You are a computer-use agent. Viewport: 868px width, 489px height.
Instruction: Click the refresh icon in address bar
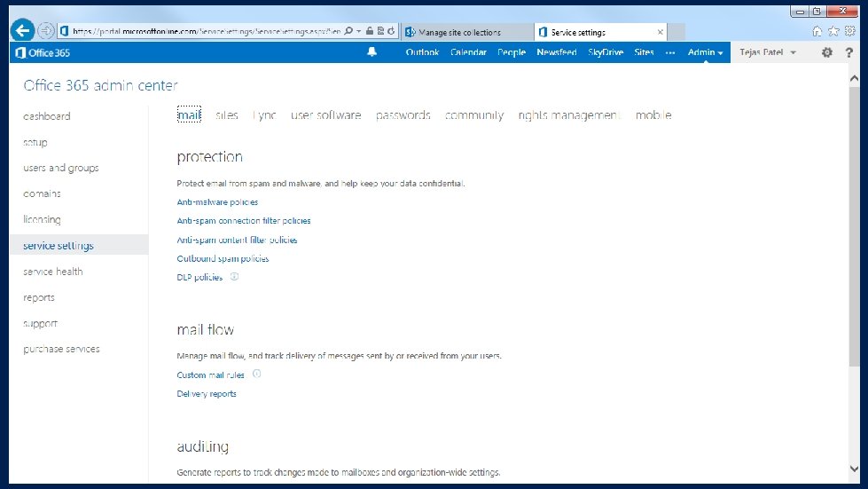[391, 31]
